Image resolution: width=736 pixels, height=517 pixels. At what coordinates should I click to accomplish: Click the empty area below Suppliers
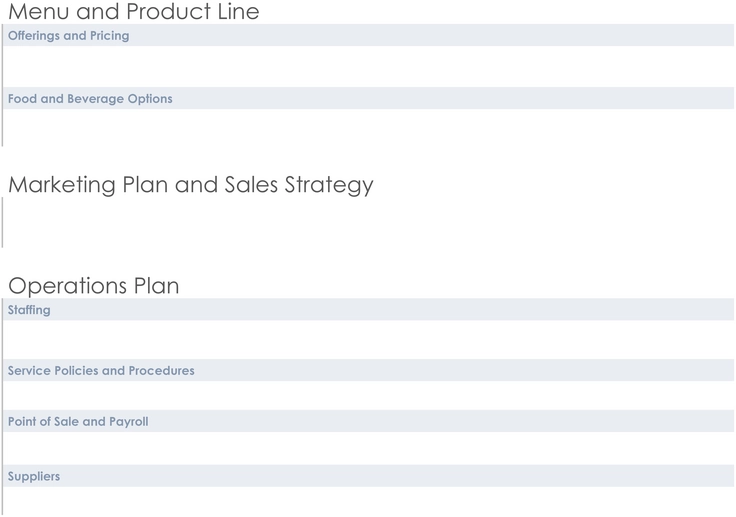click(368, 501)
